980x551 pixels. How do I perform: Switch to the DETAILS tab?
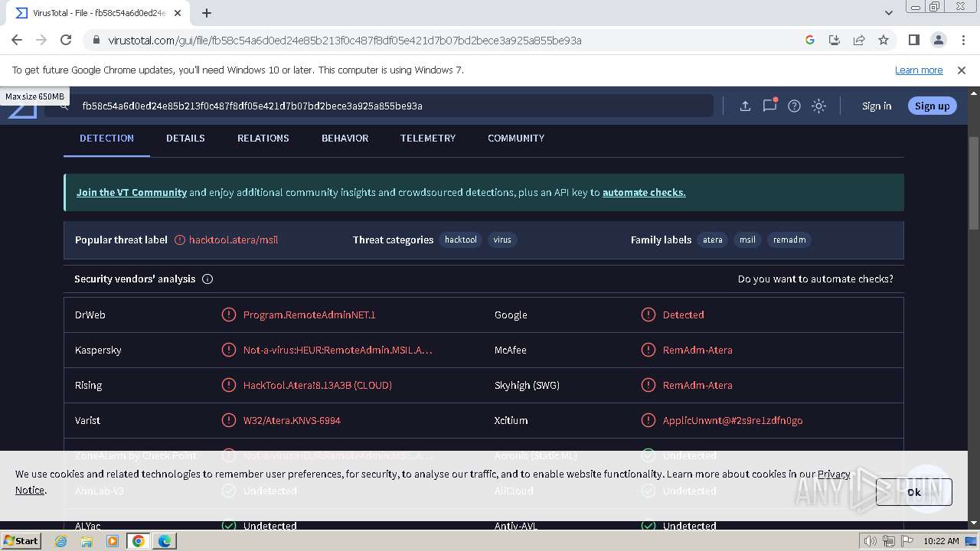185,139
